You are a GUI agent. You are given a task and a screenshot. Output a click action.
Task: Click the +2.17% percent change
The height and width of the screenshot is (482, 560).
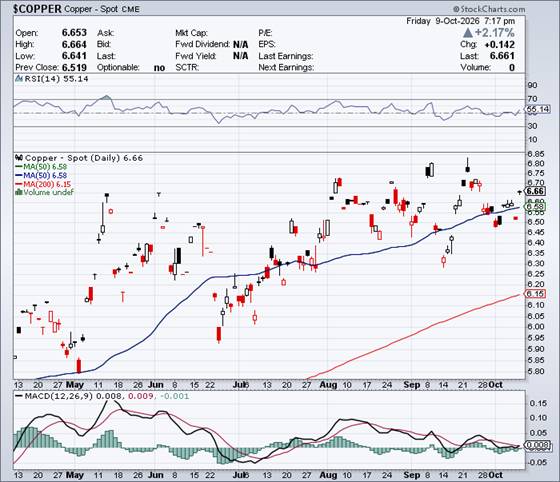pyautogui.click(x=495, y=33)
